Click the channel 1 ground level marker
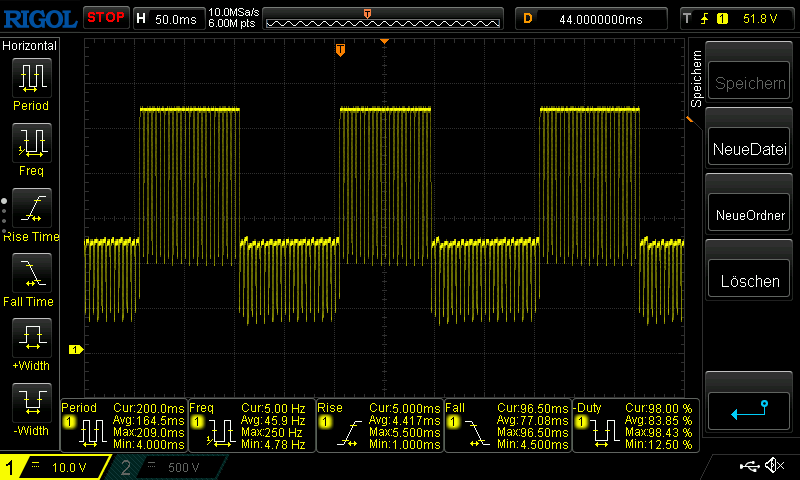Viewport: 800px width, 480px height. point(76,349)
